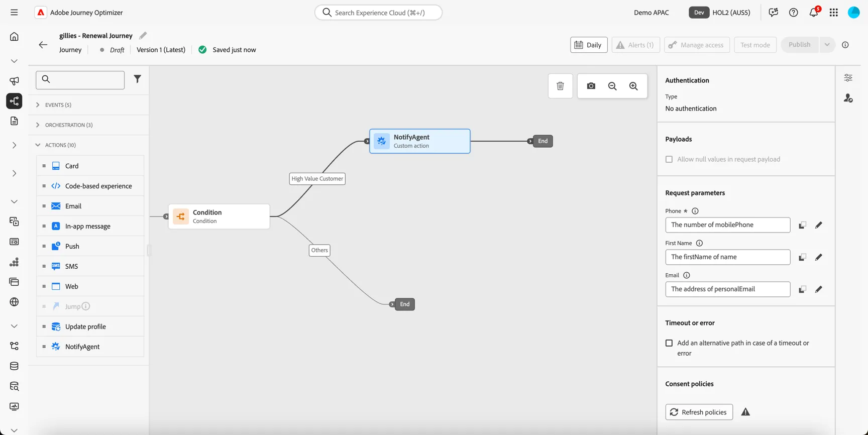The image size is (868, 435).
Task: Go to Home in the left sidebar
Action: [14, 37]
